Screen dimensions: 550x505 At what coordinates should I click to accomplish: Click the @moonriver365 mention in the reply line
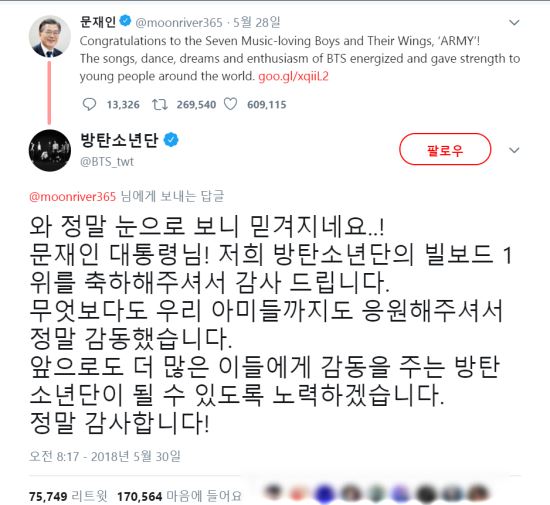72,196
